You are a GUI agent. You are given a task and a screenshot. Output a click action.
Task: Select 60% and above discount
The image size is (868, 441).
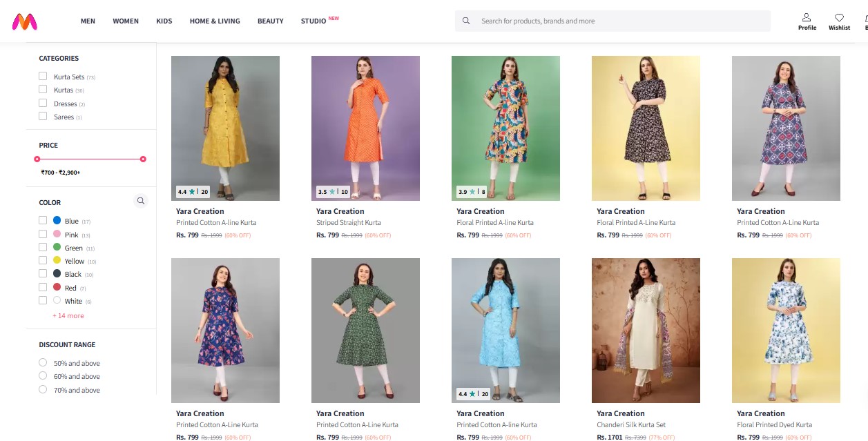43,376
